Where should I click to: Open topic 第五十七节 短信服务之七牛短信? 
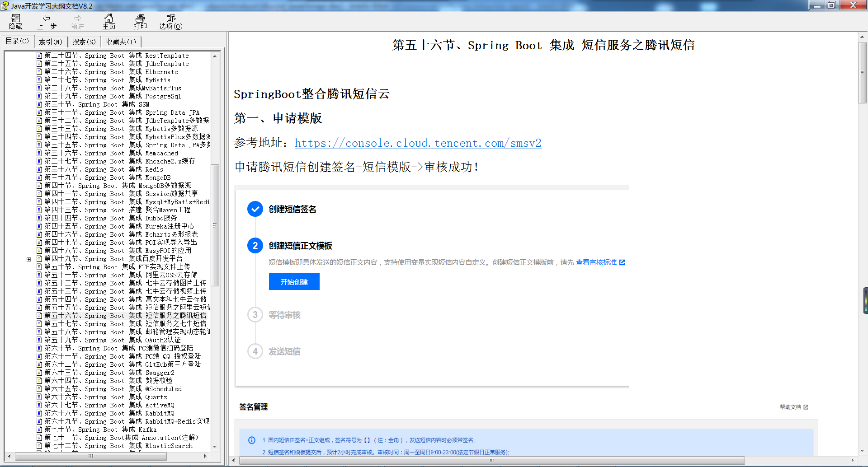125,324
